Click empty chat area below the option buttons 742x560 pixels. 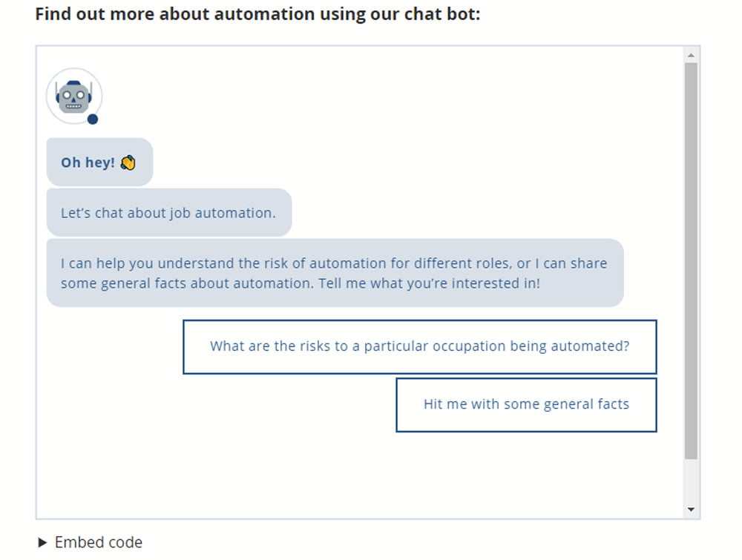[x=356, y=475]
